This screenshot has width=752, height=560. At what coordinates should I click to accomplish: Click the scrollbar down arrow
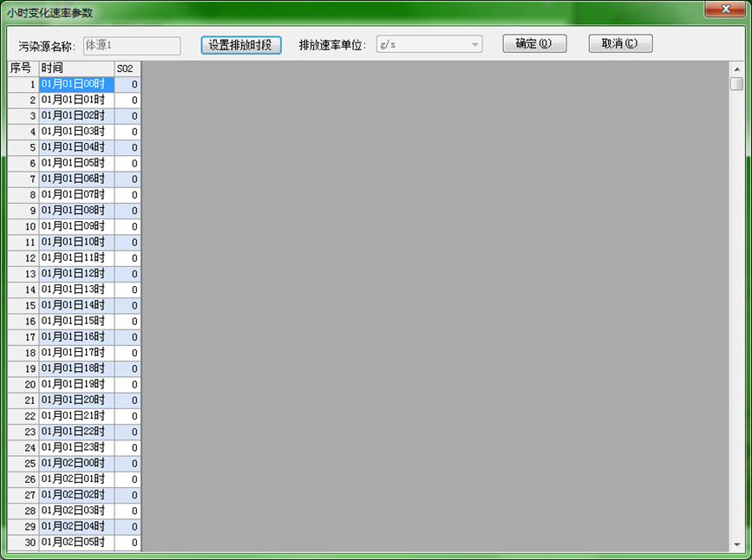736,545
